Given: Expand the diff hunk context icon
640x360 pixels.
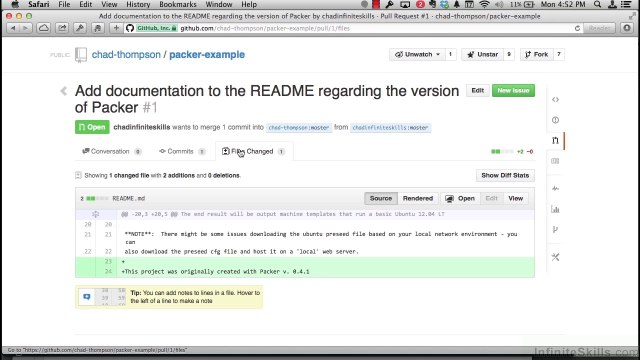Looking at the screenshot, I should pos(96,214).
